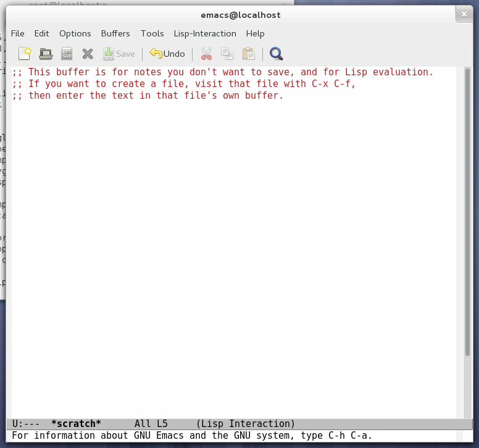Open the Lisp-Interaction menu
Screen dimensions: 479x448
pyautogui.click(x=205, y=33)
